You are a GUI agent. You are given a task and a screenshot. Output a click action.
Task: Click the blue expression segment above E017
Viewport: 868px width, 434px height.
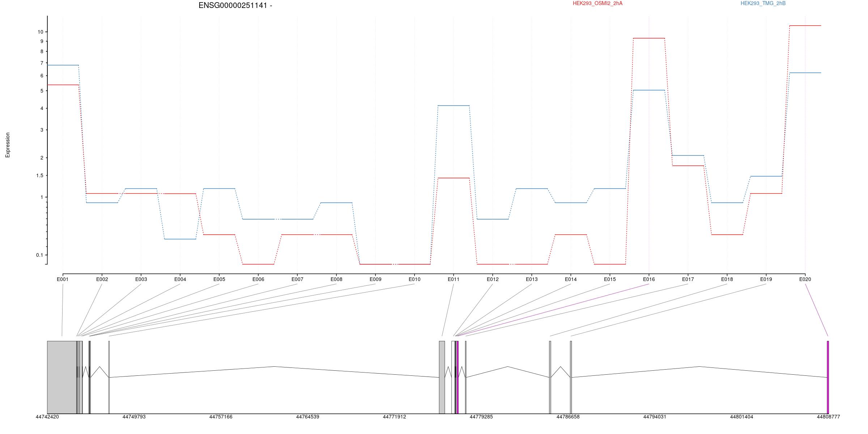coord(688,156)
